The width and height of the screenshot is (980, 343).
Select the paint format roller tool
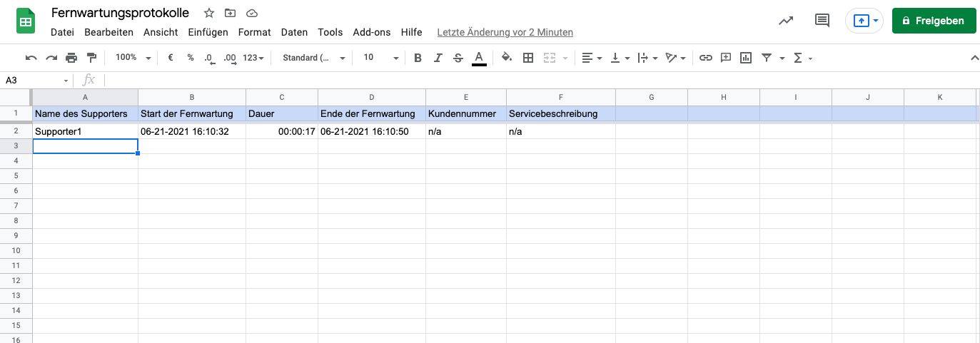coord(91,58)
